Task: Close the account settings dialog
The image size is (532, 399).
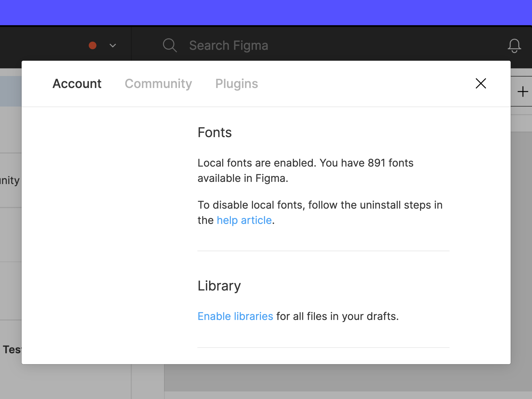Action: click(481, 83)
